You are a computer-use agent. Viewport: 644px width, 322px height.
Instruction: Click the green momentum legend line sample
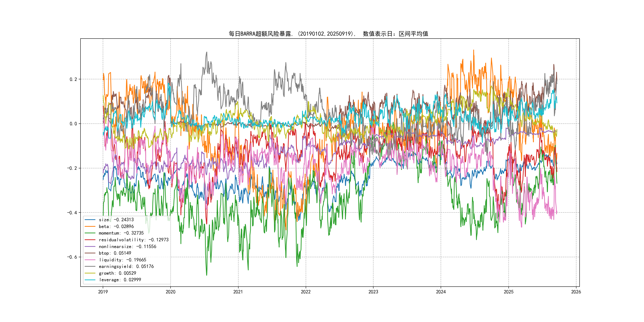(x=90, y=233)
